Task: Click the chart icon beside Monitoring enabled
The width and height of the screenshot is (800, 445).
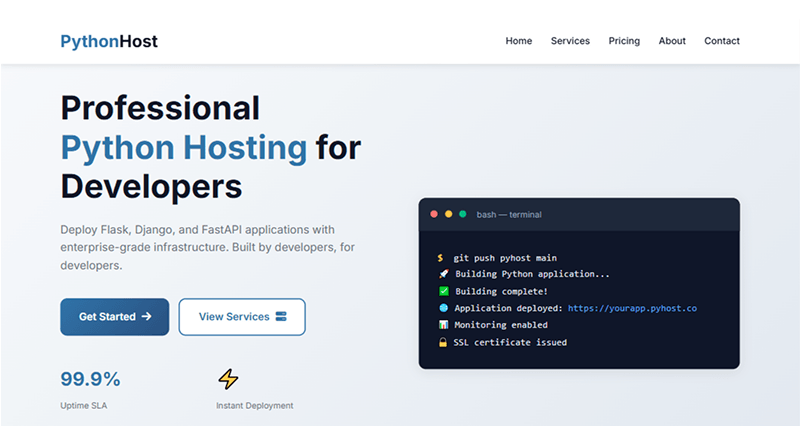Action: coord(443,325)
